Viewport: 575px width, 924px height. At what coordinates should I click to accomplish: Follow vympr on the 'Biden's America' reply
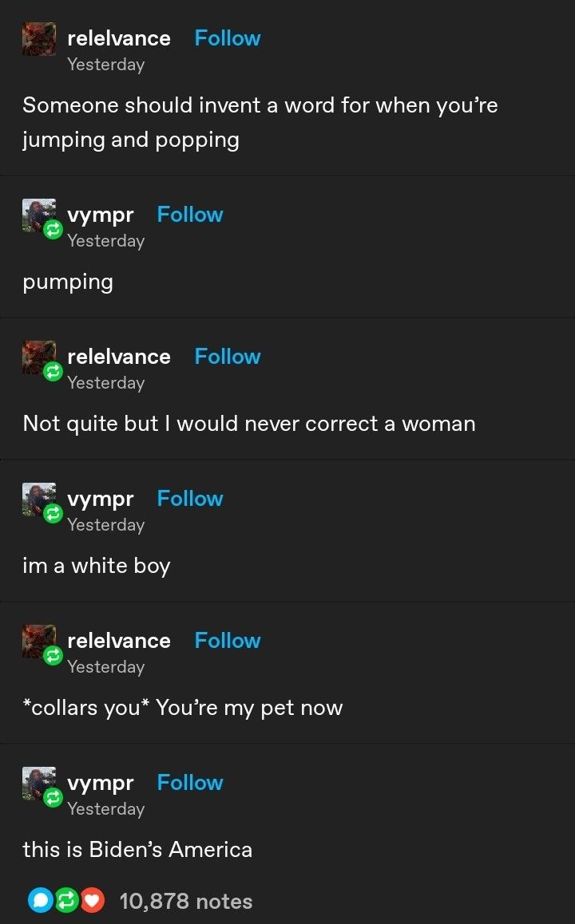pyautogui.click(x=190, y=783)
